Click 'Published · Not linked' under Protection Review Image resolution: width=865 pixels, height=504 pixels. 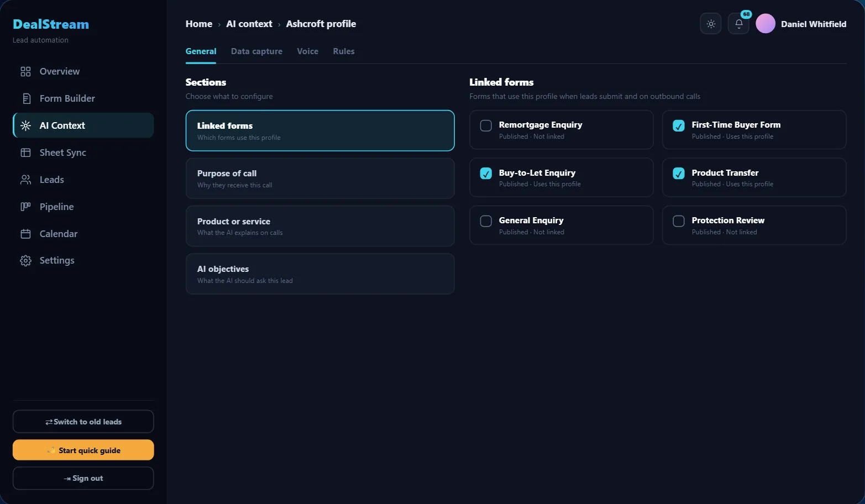[725, 232]
